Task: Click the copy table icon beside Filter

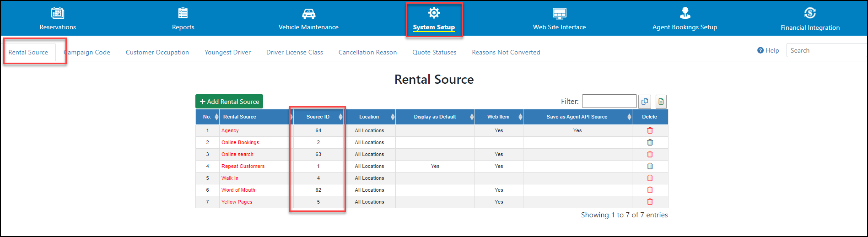Action: tap(645, 102)
